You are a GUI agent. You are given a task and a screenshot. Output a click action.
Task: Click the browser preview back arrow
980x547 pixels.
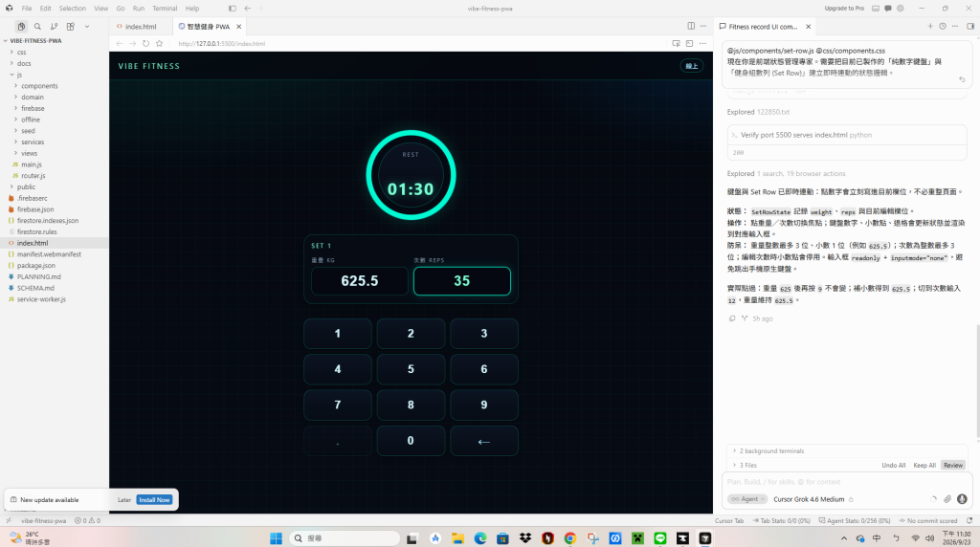[120, 44]
